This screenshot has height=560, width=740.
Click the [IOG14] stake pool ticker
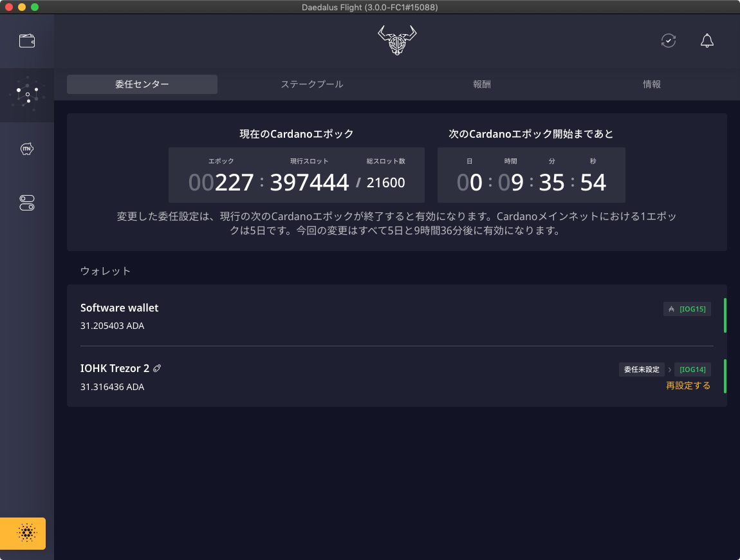coord(692,369)
